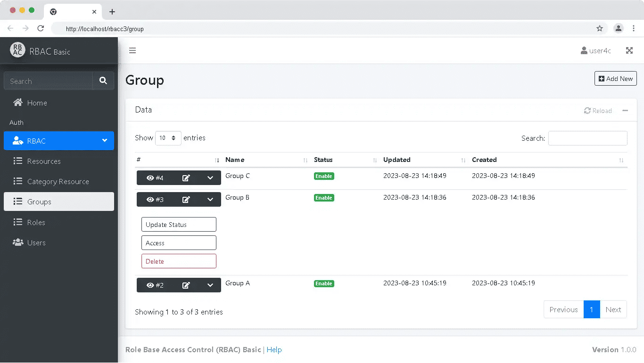644x363 pixels.
Task: Bookmark this page with star icon
Action: 600,29
